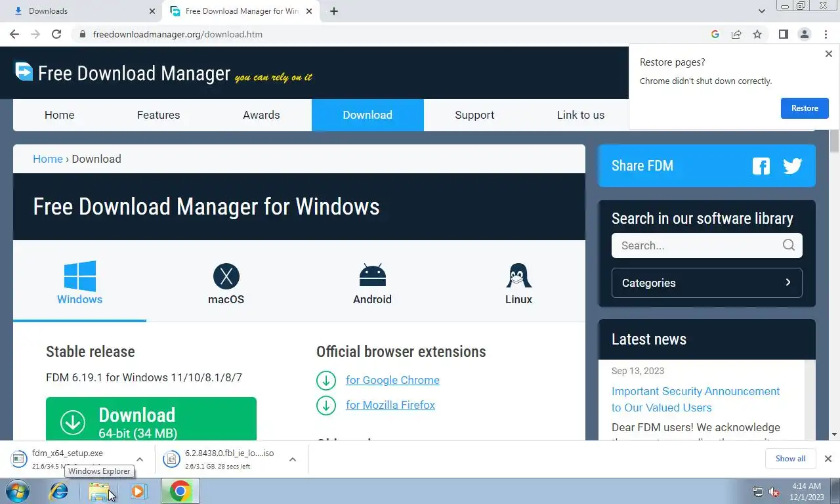Click the network icon in system tray
Image resolution: width=840 pixels, height=504 pixels.
pos(758,492)
